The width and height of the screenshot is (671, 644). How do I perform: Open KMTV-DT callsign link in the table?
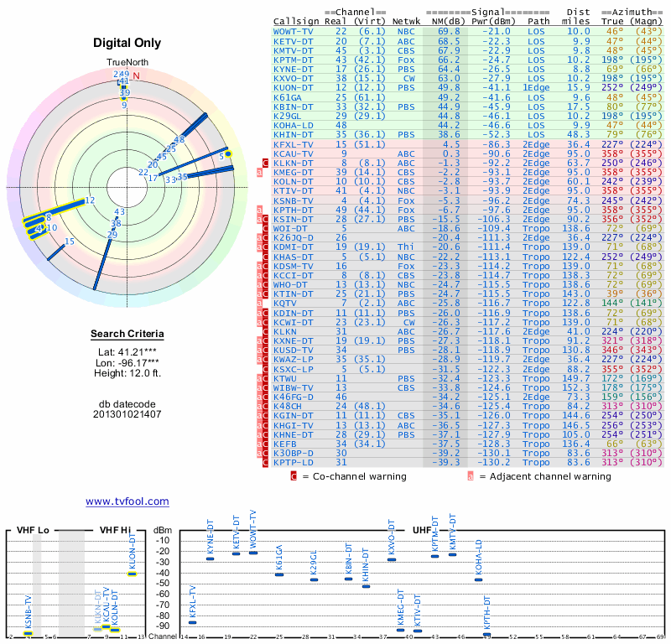(x=293, y=50)
